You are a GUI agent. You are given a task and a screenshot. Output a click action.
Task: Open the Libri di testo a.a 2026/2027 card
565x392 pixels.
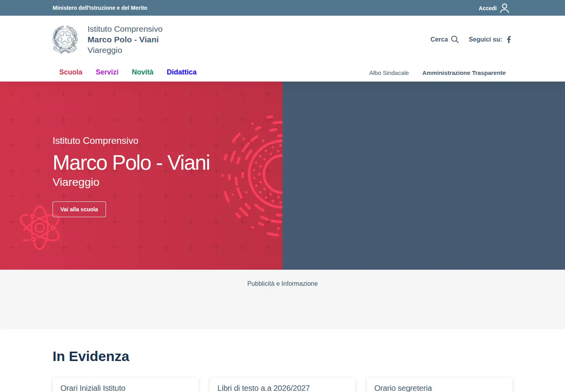pyautogui.click(x=282, y=385)
